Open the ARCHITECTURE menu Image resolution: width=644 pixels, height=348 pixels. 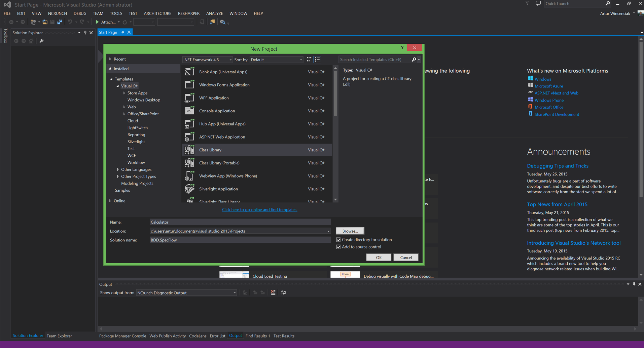157,13
